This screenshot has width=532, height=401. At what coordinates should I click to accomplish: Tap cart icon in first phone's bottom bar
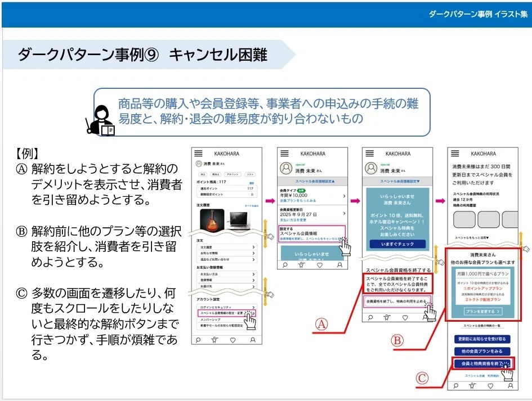click(214, 340)
